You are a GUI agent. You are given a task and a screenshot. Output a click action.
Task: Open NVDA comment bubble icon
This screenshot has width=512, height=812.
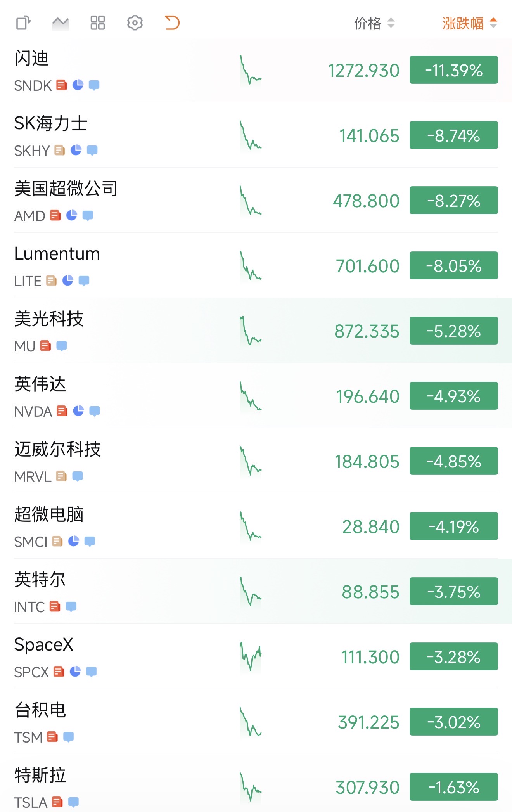pyautogui.click(x=95, y=411)
